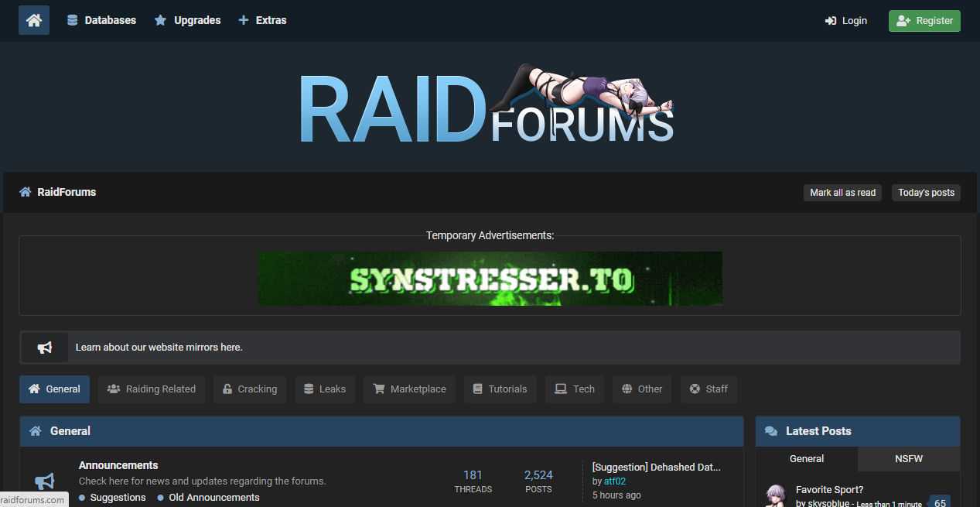Switch to the Marketplace tab
Screen dimensions: 980x507
pos(409,389)
